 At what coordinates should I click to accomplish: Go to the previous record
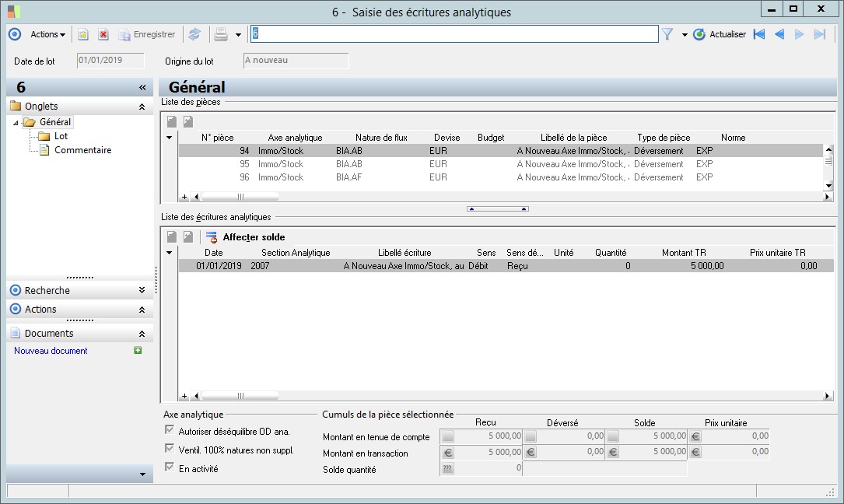click(779, 34)
